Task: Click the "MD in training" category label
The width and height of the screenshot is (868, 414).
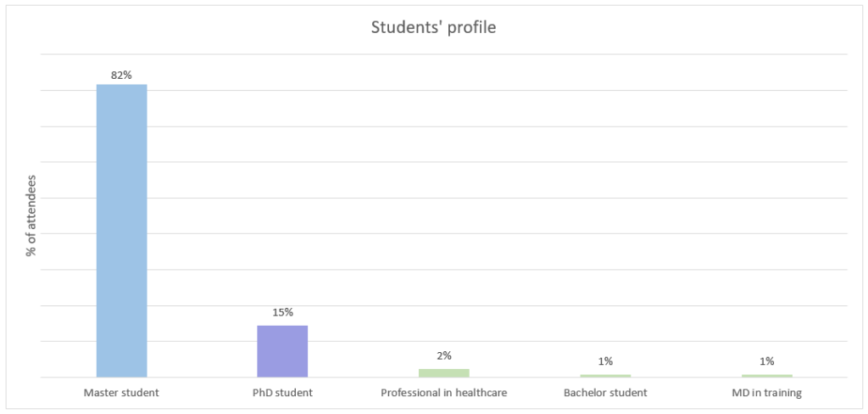Action: 766,393
